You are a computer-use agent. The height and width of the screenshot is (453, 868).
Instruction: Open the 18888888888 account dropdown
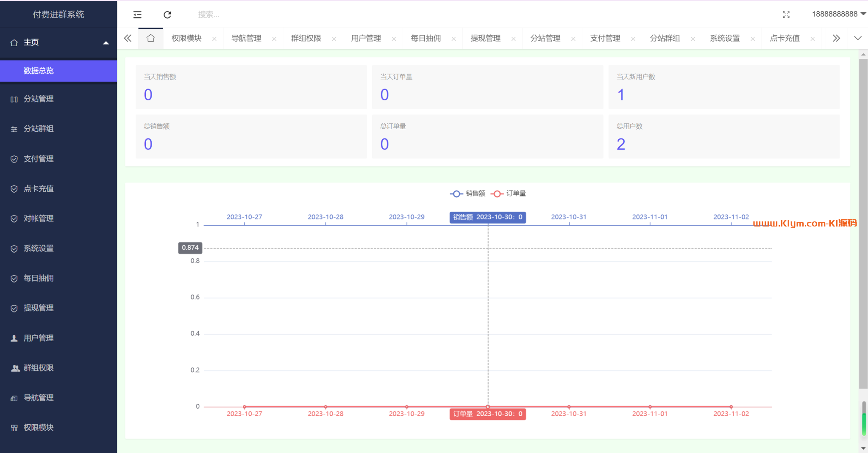point(838,14)
